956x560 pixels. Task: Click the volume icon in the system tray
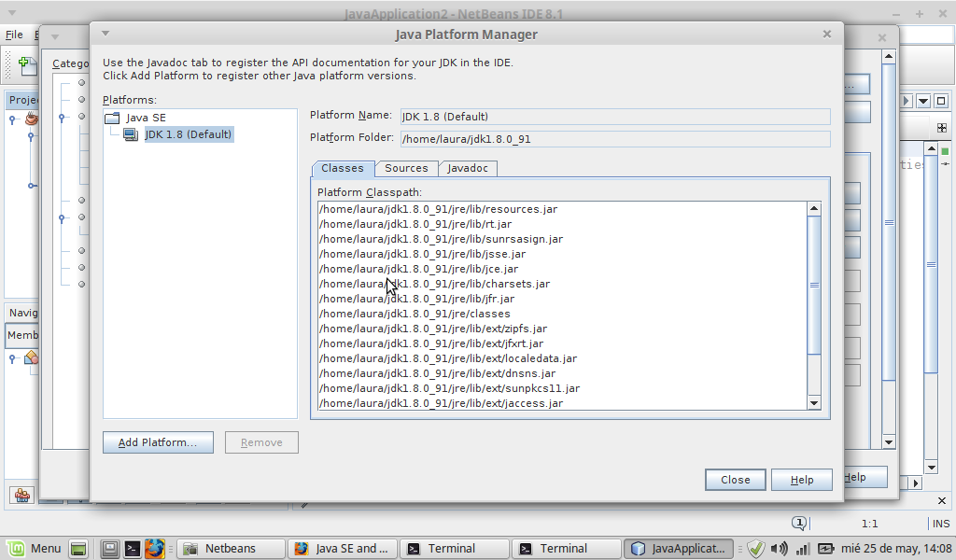[779, 549]
